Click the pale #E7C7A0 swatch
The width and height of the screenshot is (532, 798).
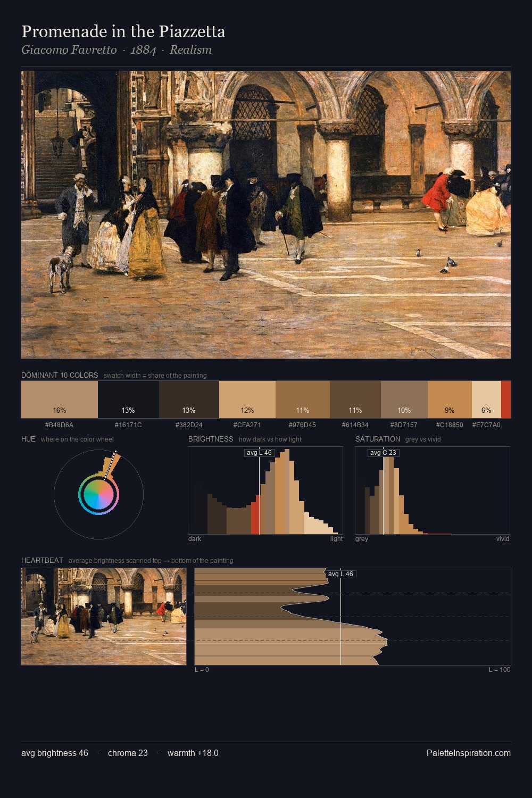point(486,400)
